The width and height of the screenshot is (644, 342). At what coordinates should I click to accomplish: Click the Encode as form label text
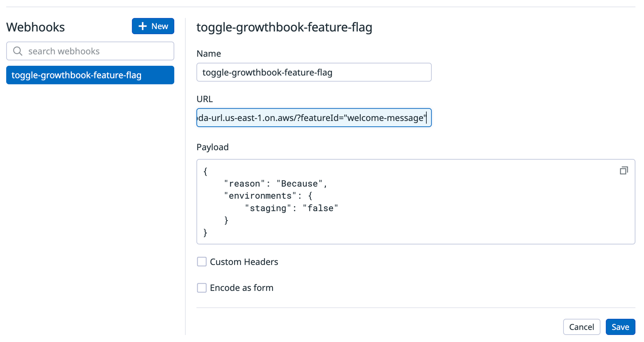[241, 288]
